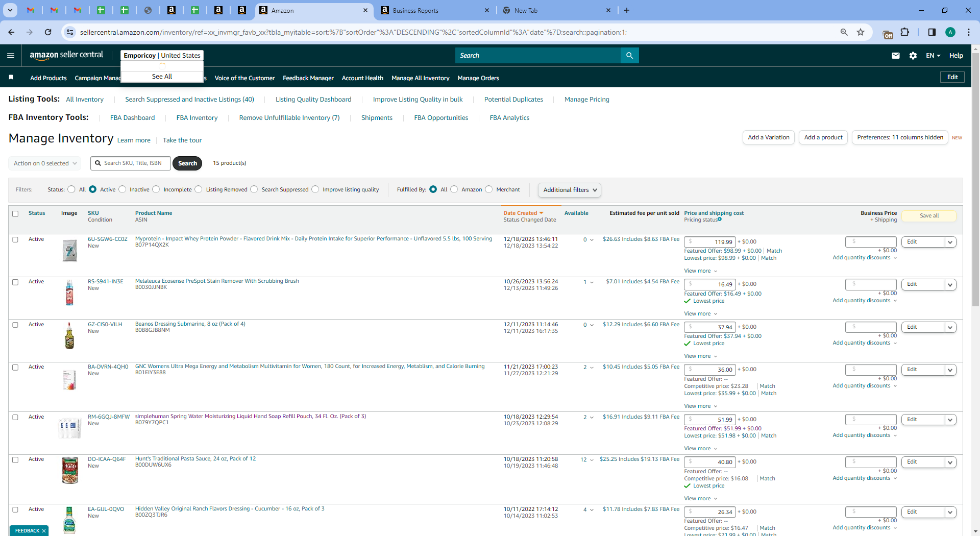The image size is (980, 536).
Task: Open the Chrome three-dot menu
Action: pos(969,32)
